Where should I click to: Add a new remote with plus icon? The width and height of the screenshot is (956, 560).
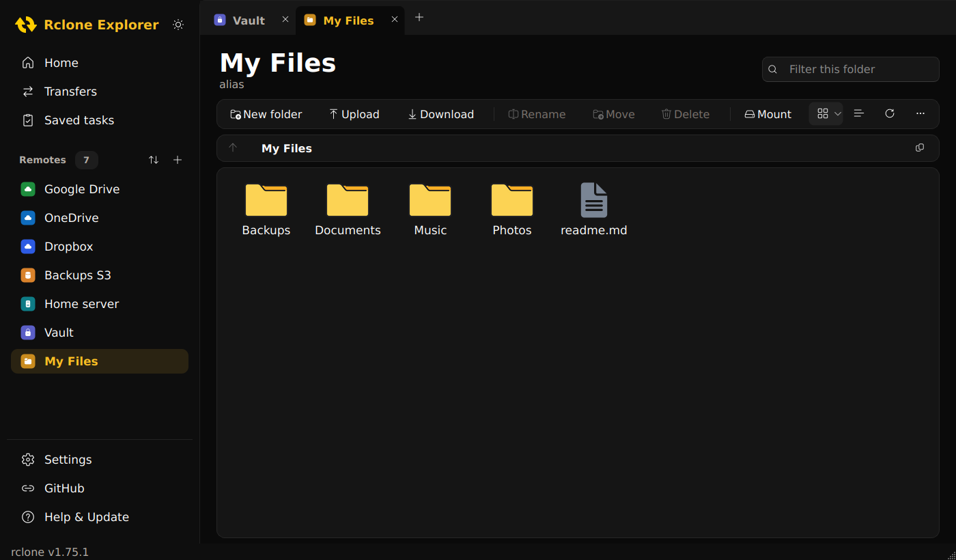tap(178, 160)
